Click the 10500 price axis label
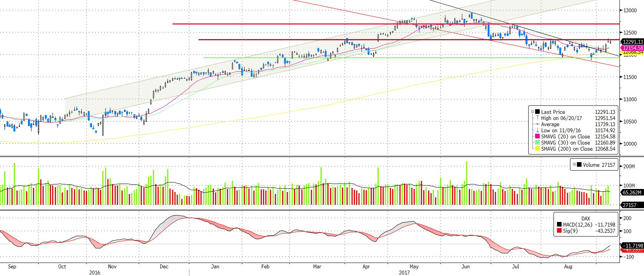 tap(630, 122)
